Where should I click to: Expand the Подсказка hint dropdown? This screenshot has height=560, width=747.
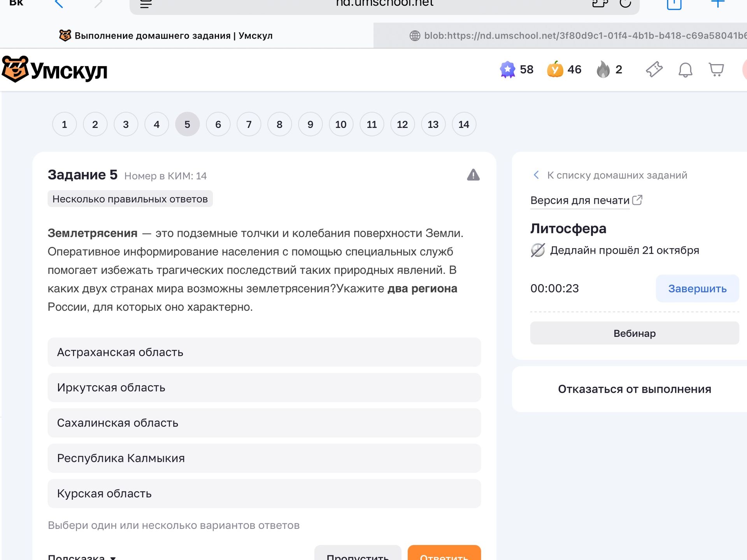coord(82,557)
